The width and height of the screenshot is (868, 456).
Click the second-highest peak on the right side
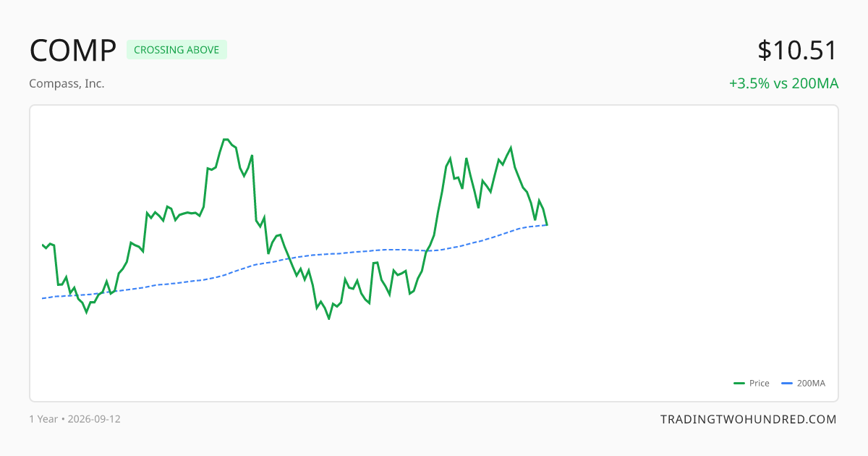click(511, 147)
